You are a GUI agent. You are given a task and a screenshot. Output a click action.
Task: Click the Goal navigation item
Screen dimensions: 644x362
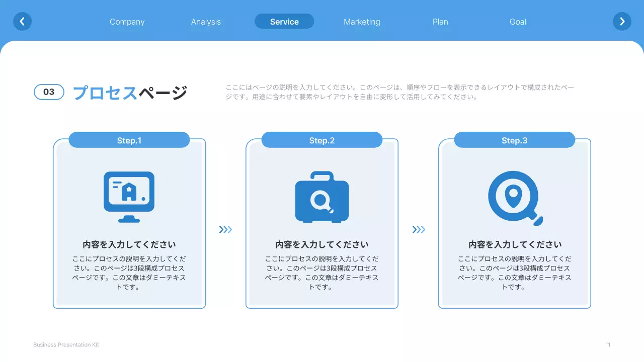click(518, 22)
